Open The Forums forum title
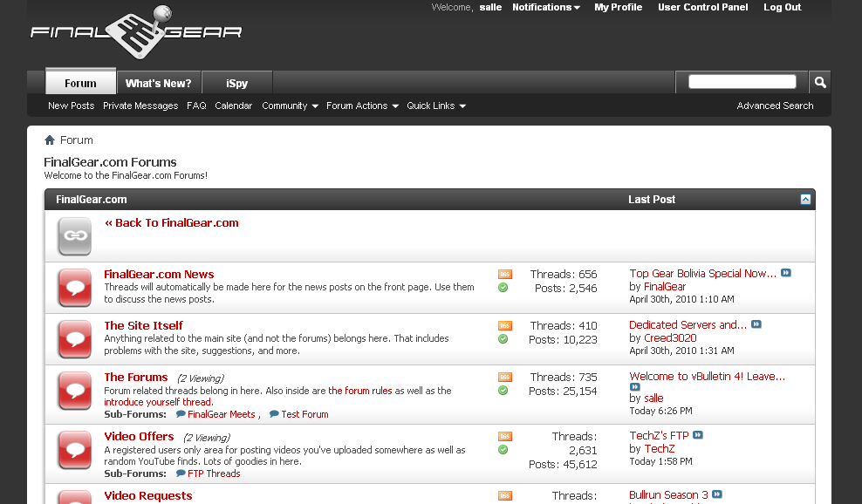 coord(136,377)
